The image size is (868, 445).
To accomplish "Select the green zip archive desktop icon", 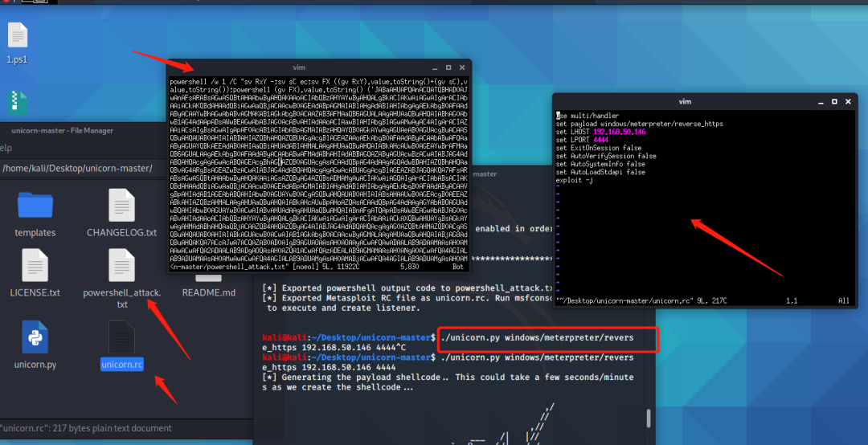I will [18, 104].
